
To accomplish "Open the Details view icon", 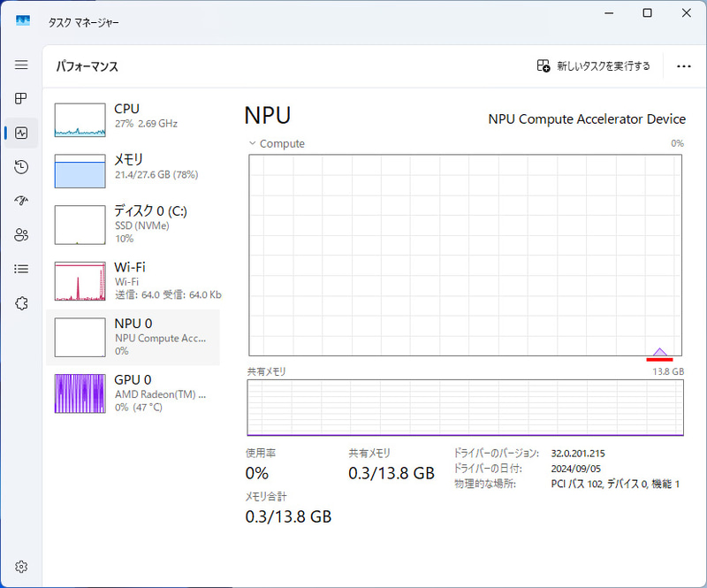I will (x=21, y=269).
